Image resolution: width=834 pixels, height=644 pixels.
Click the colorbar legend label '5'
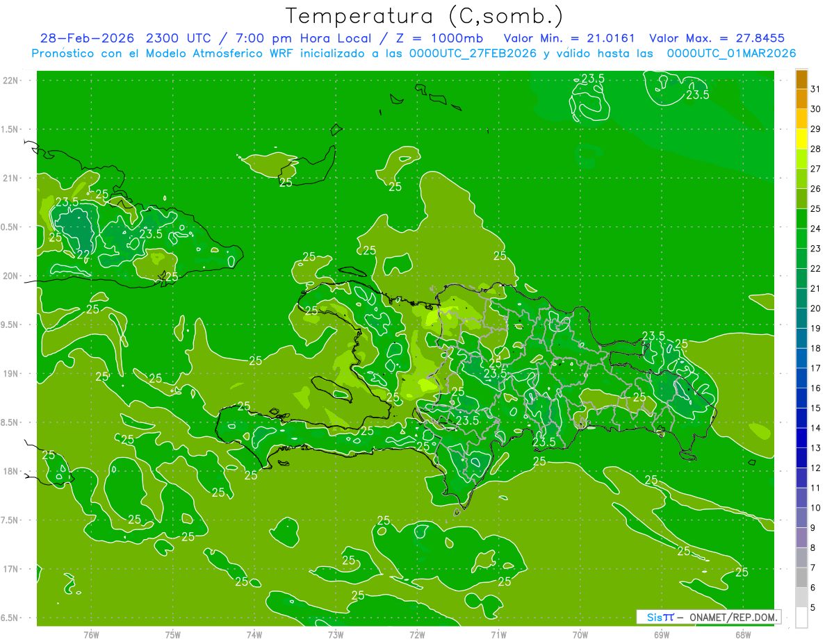(813, 608)
